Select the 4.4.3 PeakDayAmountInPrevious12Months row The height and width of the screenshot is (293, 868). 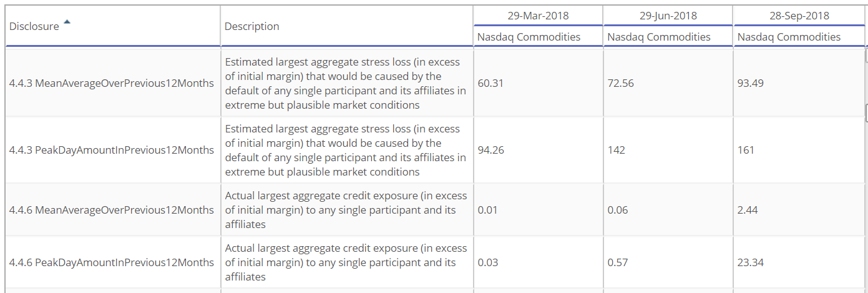click(435, 150)
